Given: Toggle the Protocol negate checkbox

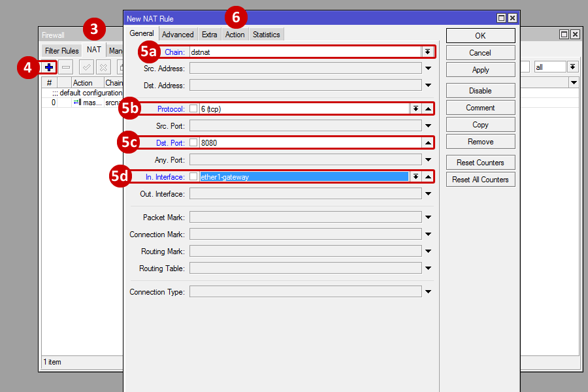Looking at the screenshot, I should point(193,109).
